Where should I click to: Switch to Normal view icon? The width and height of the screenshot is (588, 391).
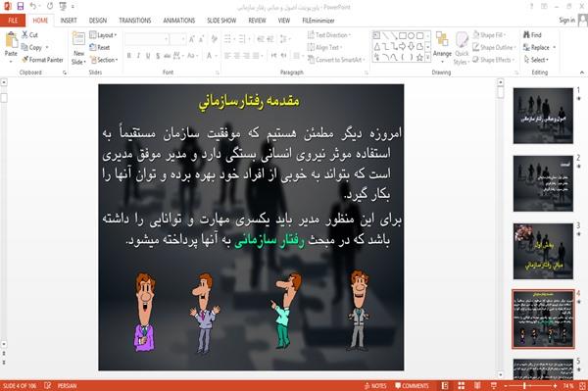445,386
